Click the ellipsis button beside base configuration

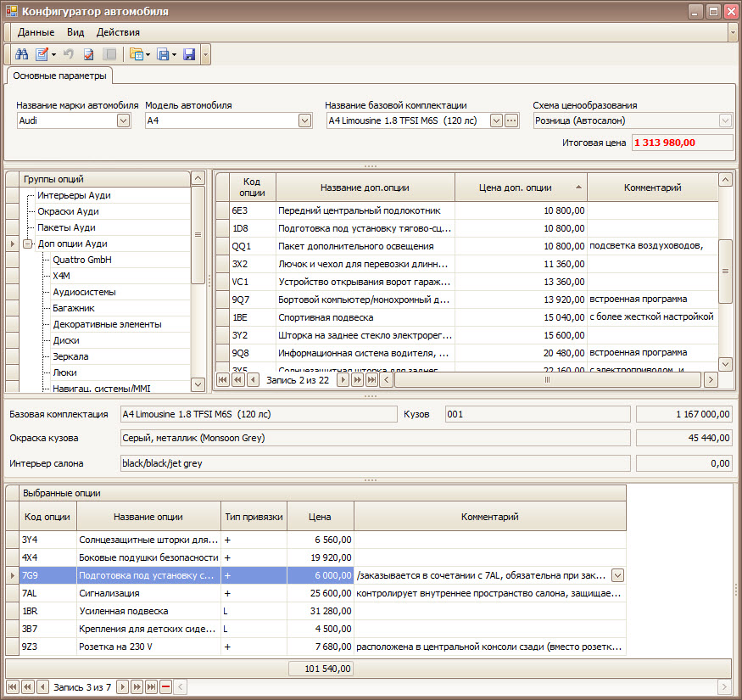coord(511,120)
